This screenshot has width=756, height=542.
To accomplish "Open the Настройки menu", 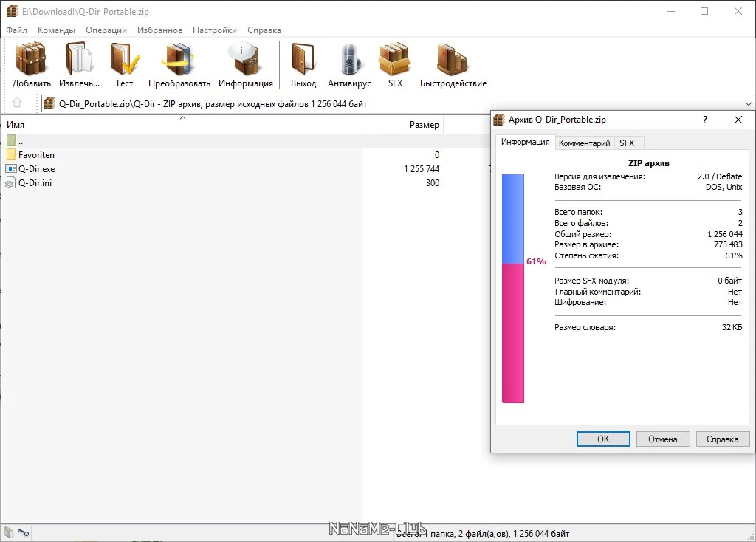I will [x=215, y=30].
